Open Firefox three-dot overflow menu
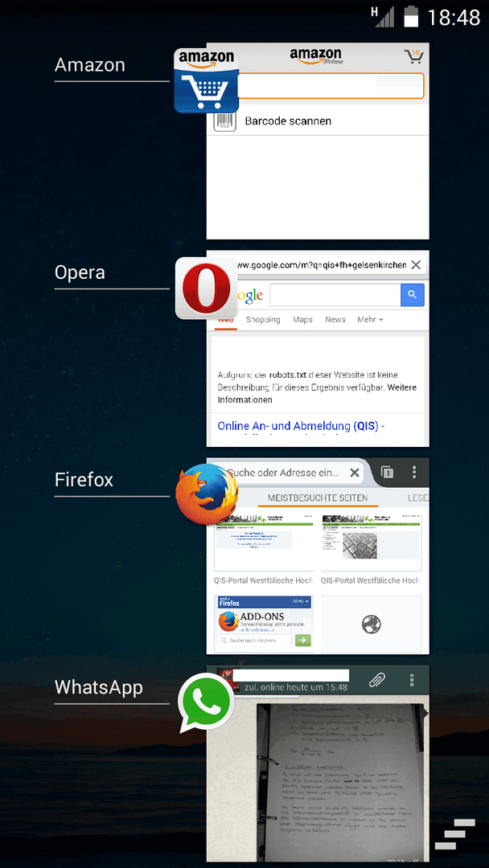 (x=414, y=473)
